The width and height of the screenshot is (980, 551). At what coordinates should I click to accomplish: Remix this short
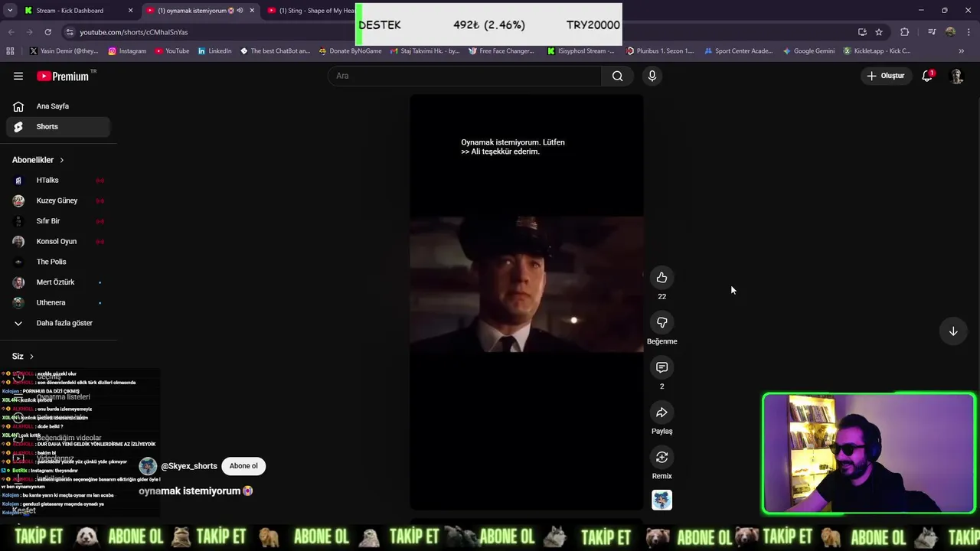pyautogui.click(x=661, y=457)
